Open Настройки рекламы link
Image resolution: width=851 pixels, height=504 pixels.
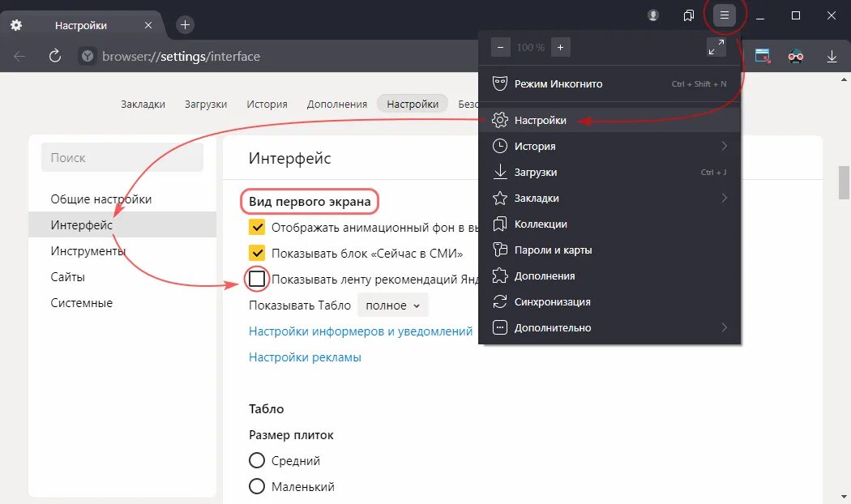pos(305,357)
